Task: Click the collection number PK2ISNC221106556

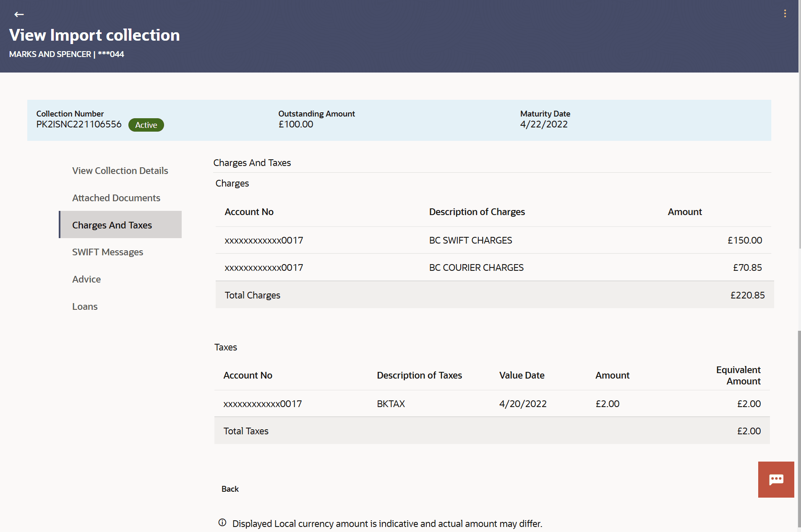Action: click(x=79, y=124)
